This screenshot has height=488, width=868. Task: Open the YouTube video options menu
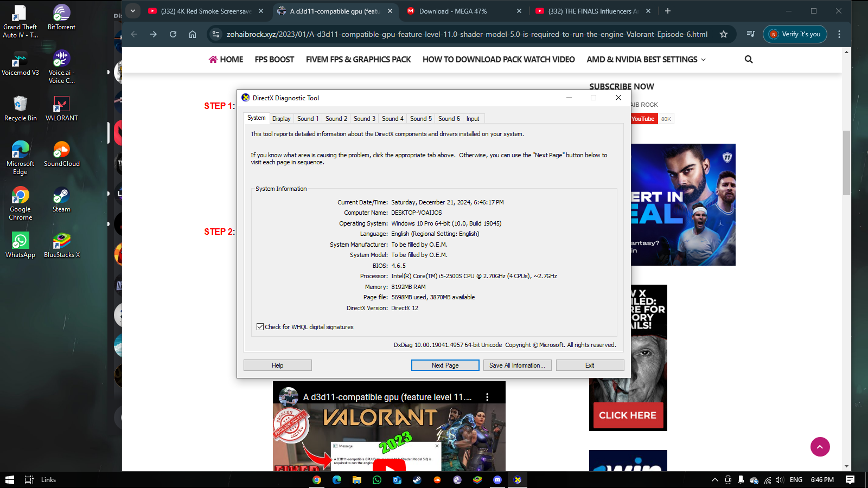point(487,397)
